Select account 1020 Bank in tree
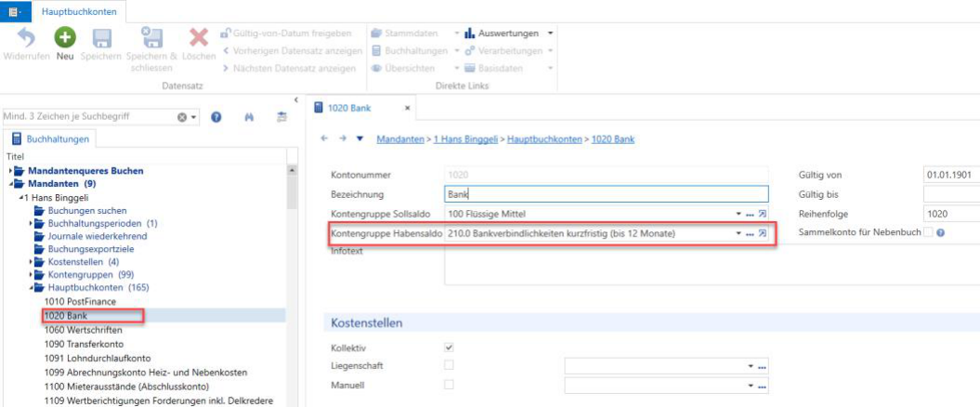980x407 pixels. [x=66, y=315]
